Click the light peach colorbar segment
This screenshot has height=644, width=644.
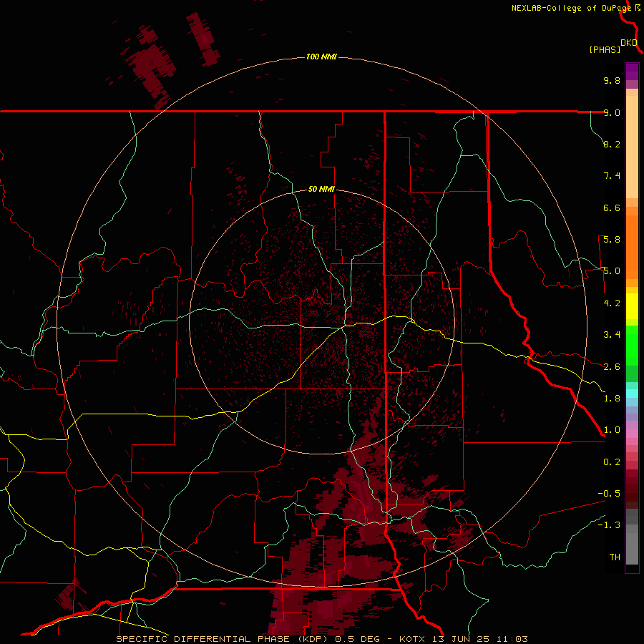coord(632,147)
